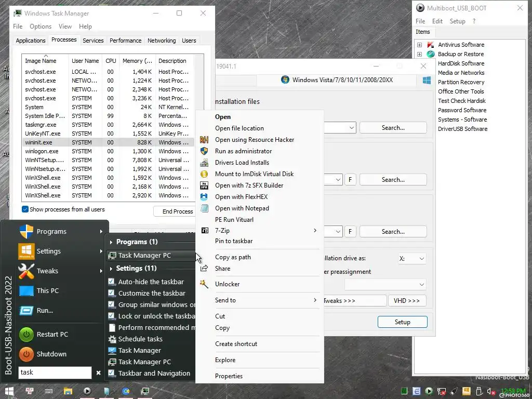
Task: Click the Unlocker wand icon
Action: [204, 284]
